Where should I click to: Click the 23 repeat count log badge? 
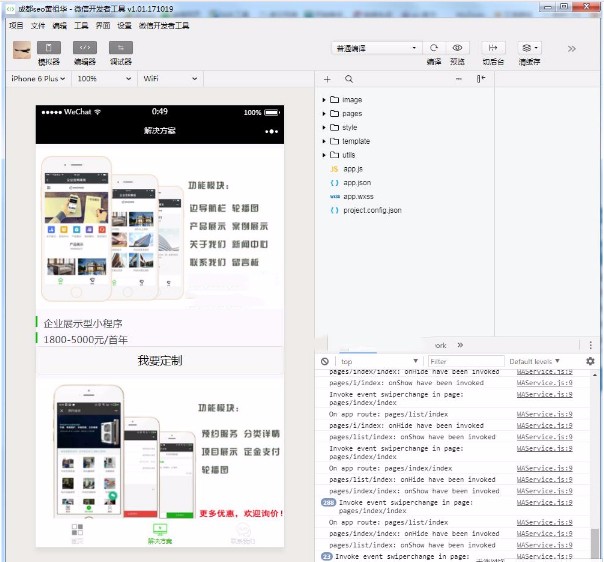[x=326, y=557]
